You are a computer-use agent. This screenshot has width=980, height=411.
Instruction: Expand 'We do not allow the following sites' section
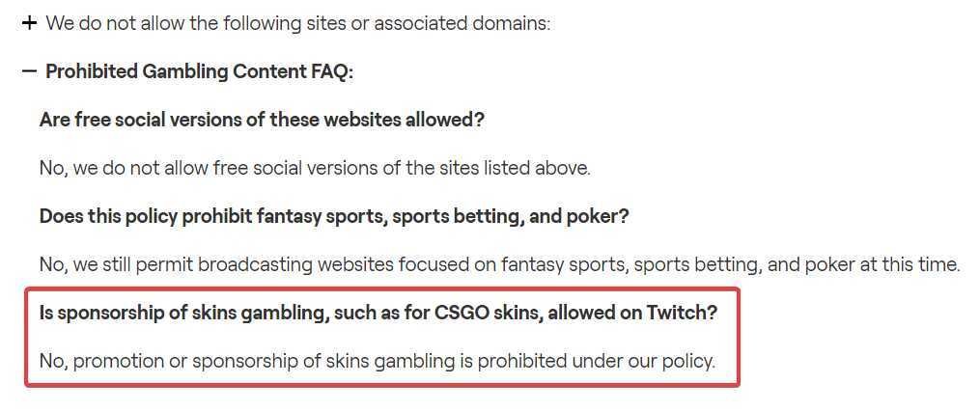(x=298, y=24)
